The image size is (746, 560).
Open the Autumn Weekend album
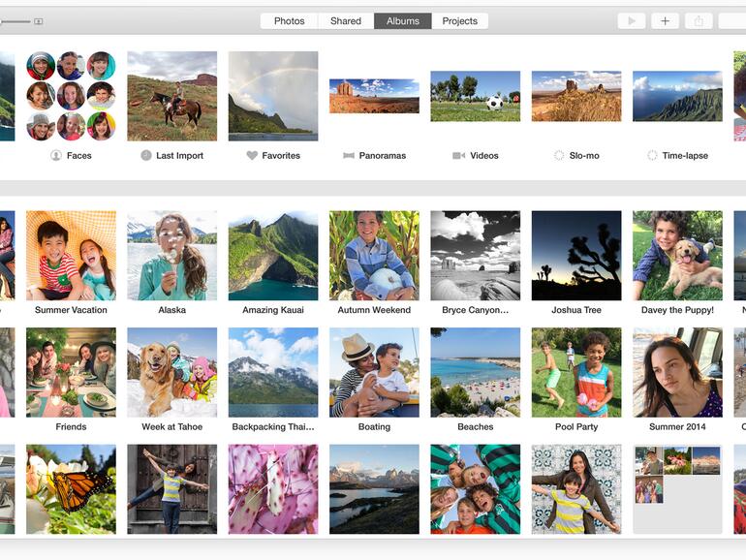374,256
